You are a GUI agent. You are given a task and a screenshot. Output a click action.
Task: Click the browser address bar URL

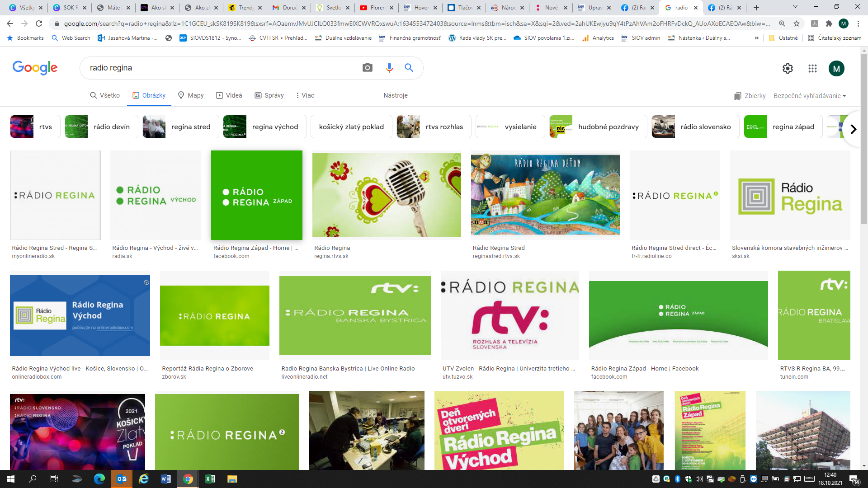(416, 23)
